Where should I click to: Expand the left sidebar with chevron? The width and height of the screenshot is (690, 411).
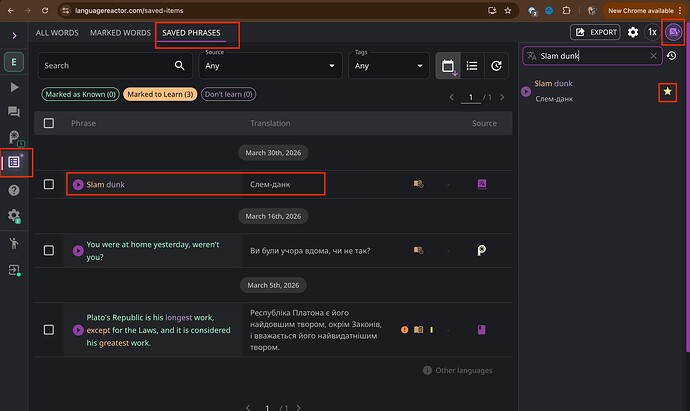point(14,34)
